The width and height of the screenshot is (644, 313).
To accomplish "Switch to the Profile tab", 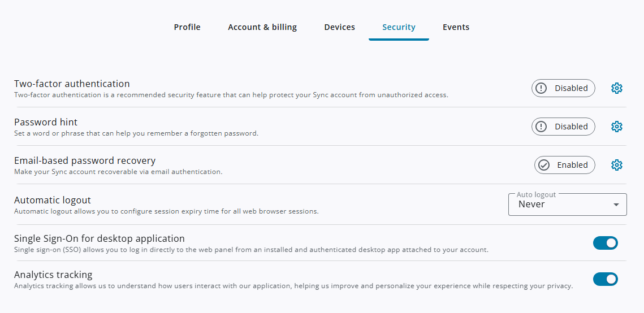I will pos(187,27).
